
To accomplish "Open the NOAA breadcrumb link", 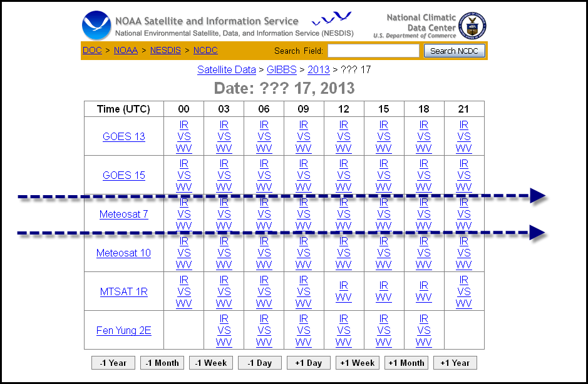I will 126,50.
